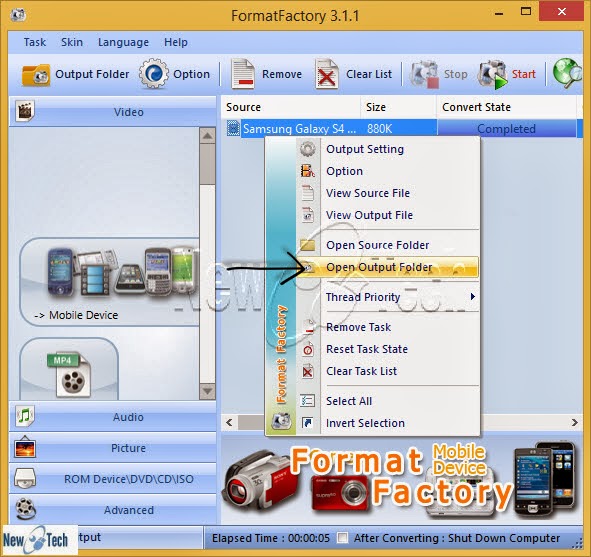Click the Source column header
Viewport: 591px width, 557px height.
pos(290,107)
